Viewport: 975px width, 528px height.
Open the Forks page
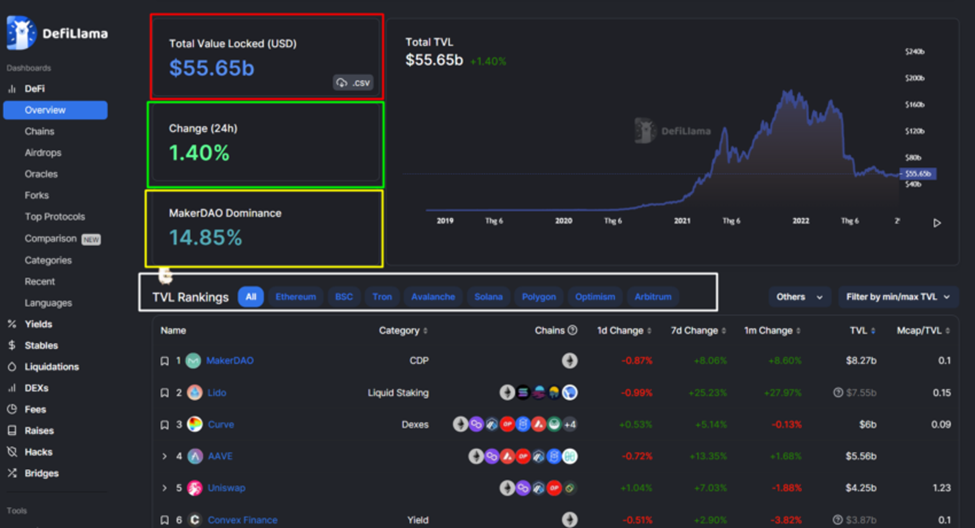pyautogui.click(x=37, y=195)
